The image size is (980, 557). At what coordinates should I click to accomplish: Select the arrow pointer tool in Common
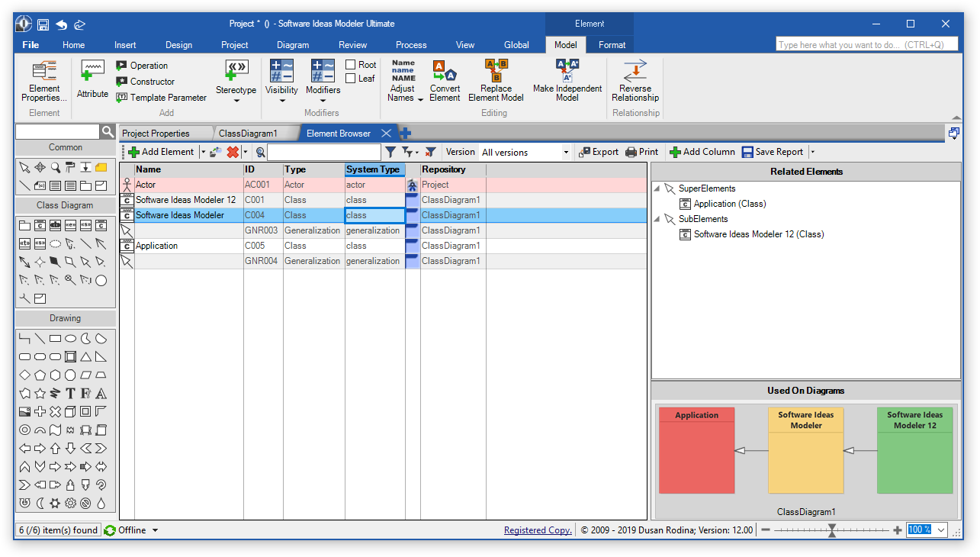(x=24, y=167)
